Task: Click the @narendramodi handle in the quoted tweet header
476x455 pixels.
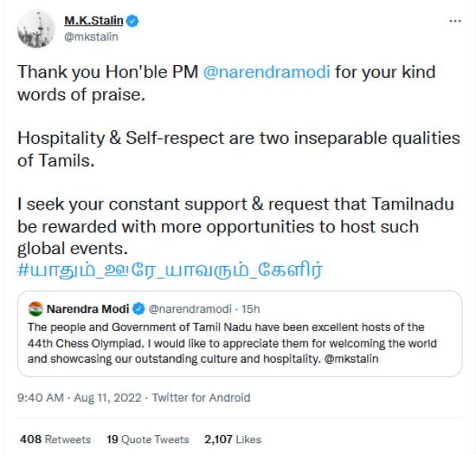Action: click(x=187, y=308)
